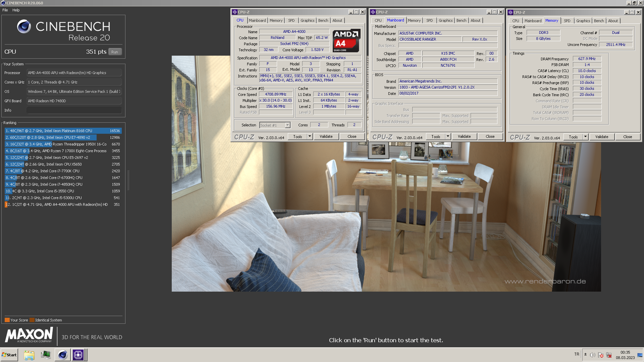Click the Cinebench sphere logo
Image resolution: width=644 pixels, height=362 pixels.
(24, 26)
